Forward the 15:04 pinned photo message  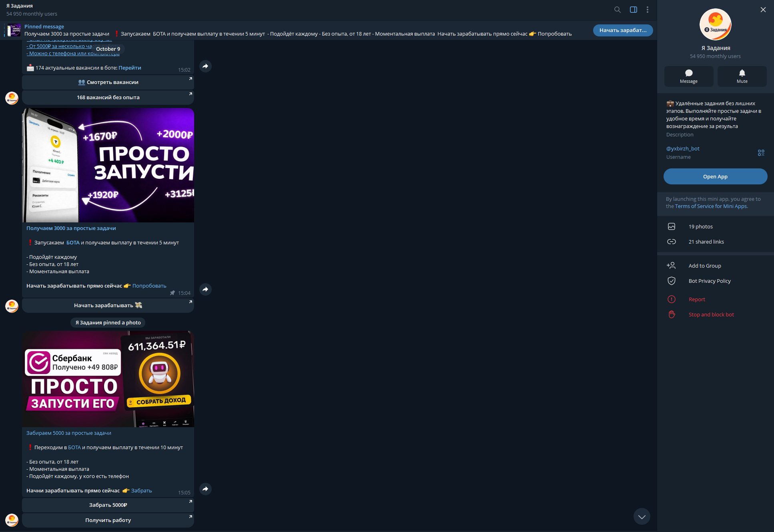(205, 289)
